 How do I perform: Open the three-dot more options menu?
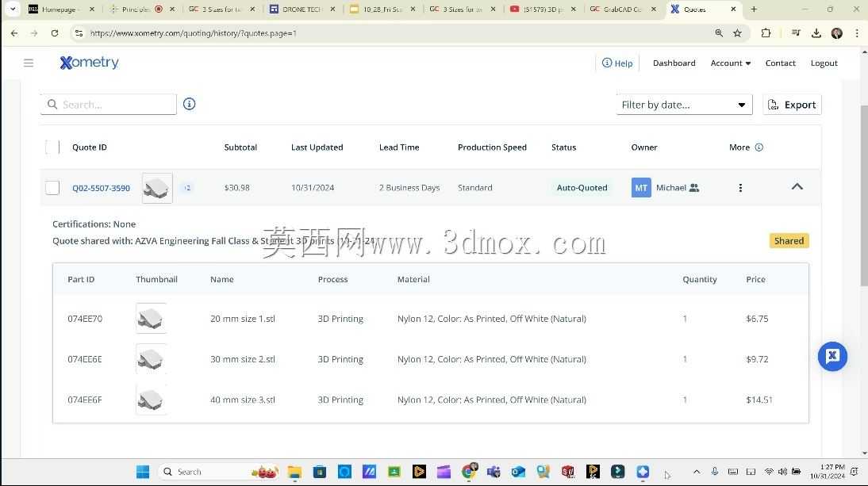(740, 188)
